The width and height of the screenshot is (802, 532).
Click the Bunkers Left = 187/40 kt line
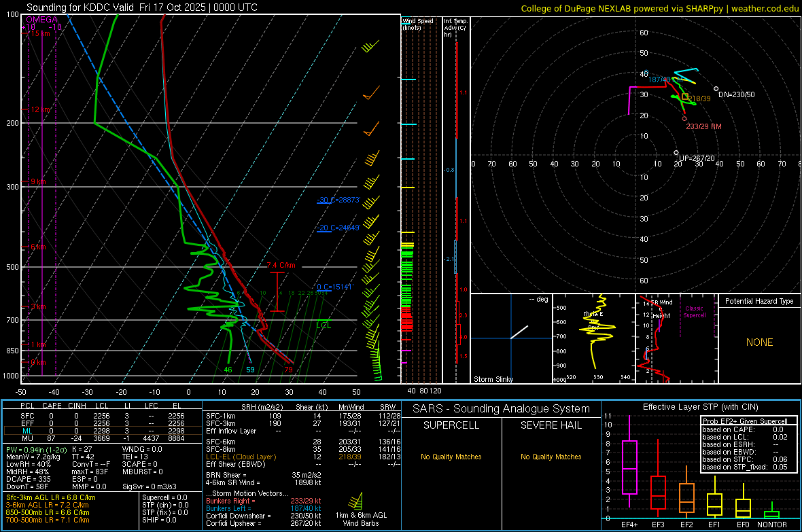[x=264, y=508]
